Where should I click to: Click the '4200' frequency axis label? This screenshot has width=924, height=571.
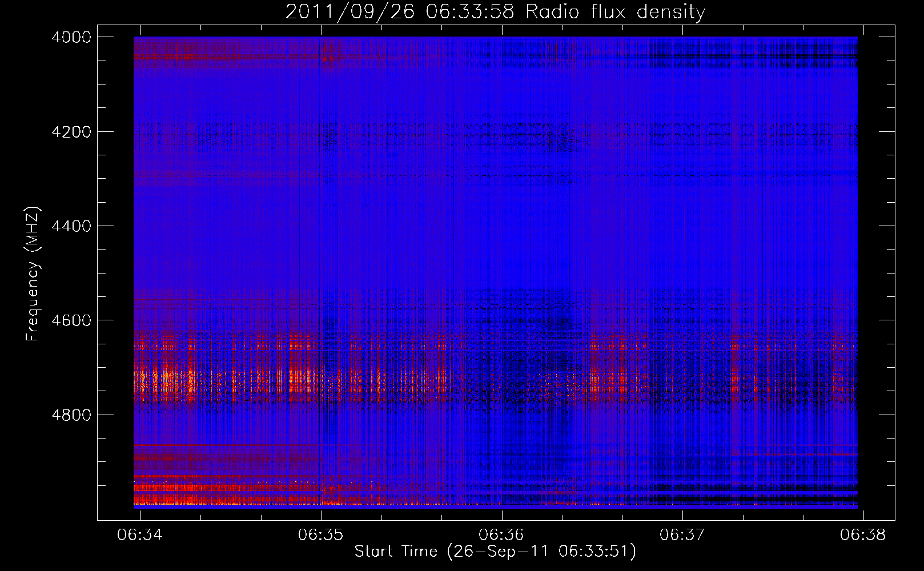pyautogui.click(x=71, y=132)
